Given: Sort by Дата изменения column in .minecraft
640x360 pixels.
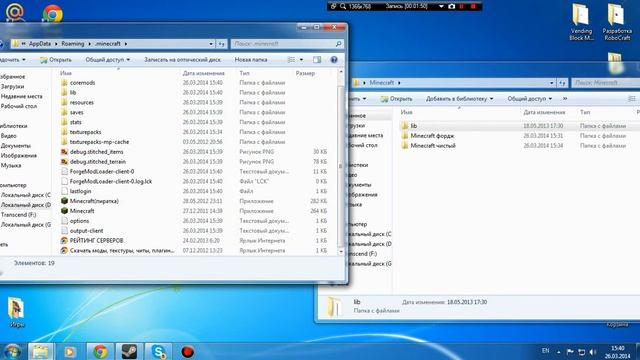Looking at the screenshot, I should pyautogui.click(x=204, y=73).
